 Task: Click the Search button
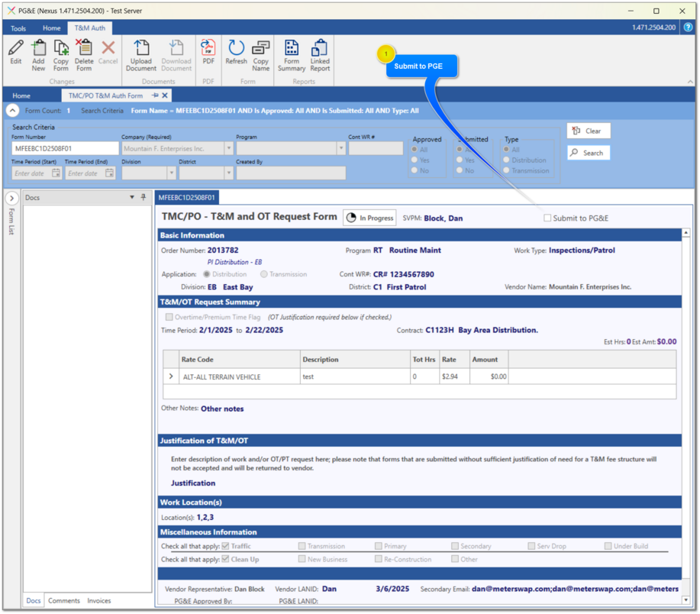click(588, 153)
